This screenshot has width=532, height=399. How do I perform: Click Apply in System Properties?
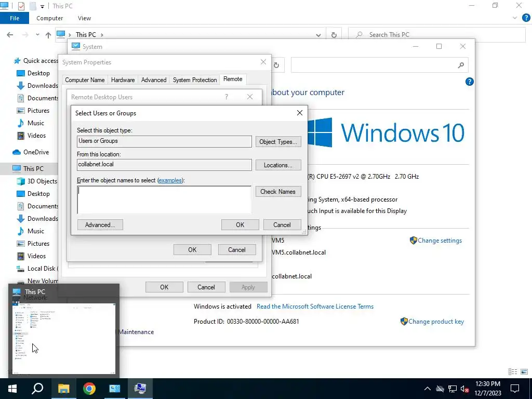pos(248,287)
